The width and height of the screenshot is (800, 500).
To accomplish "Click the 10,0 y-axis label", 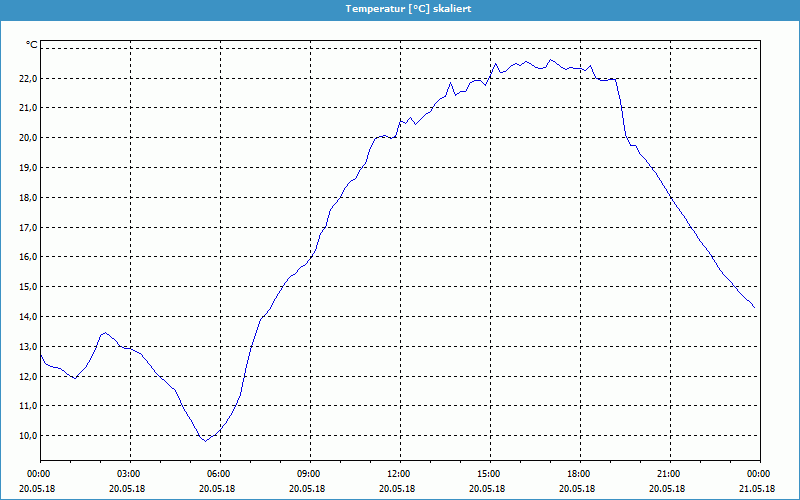I will pos(26,436).
